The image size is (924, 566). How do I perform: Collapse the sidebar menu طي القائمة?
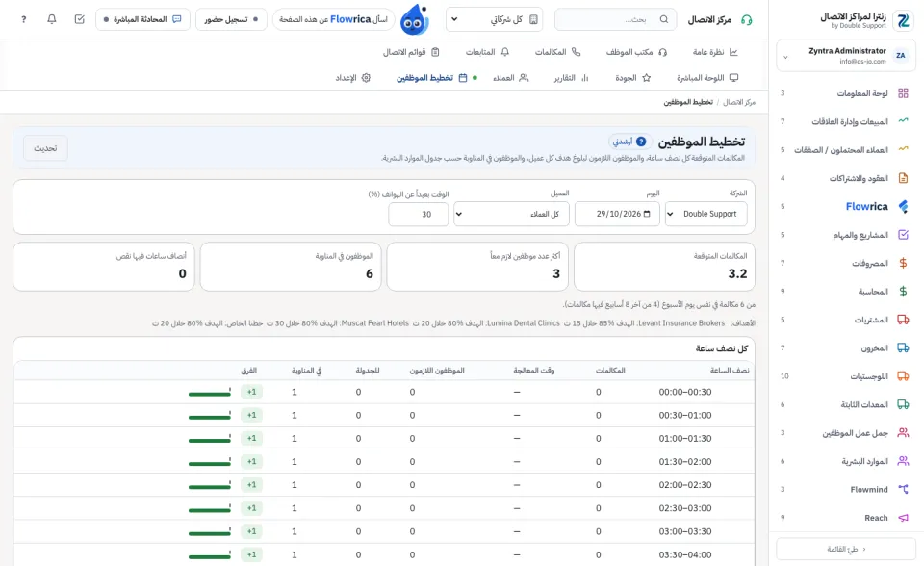[x=846, y=549]
